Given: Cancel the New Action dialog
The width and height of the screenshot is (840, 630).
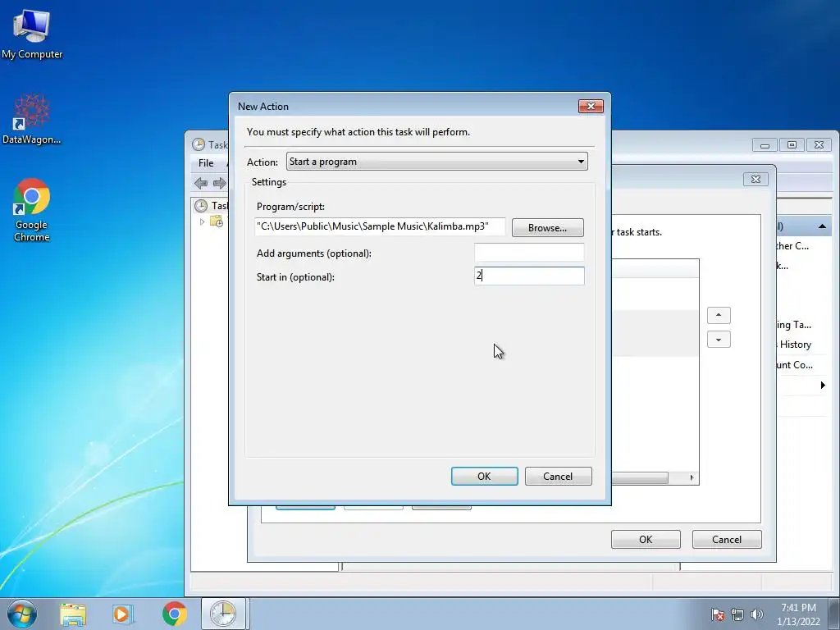Looking at the screenshot, I should click(558, 477).
